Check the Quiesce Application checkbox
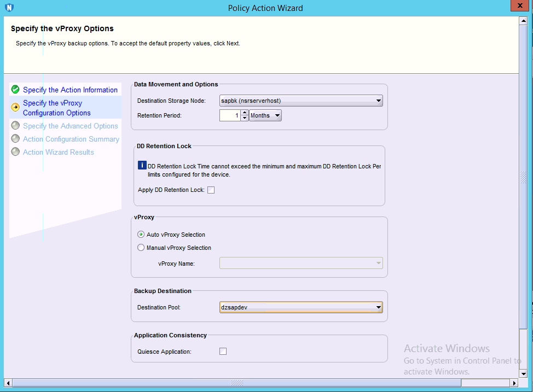The image size is (533, 392). coord(223,352)
